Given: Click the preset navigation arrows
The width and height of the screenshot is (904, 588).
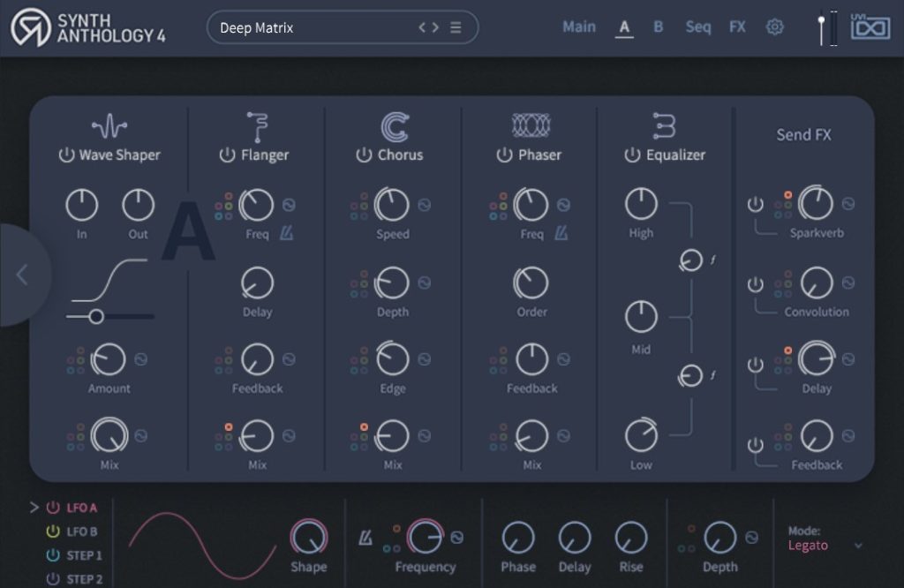Looking at the screenshot, I should pyautogui.click(x=428, y=27).
